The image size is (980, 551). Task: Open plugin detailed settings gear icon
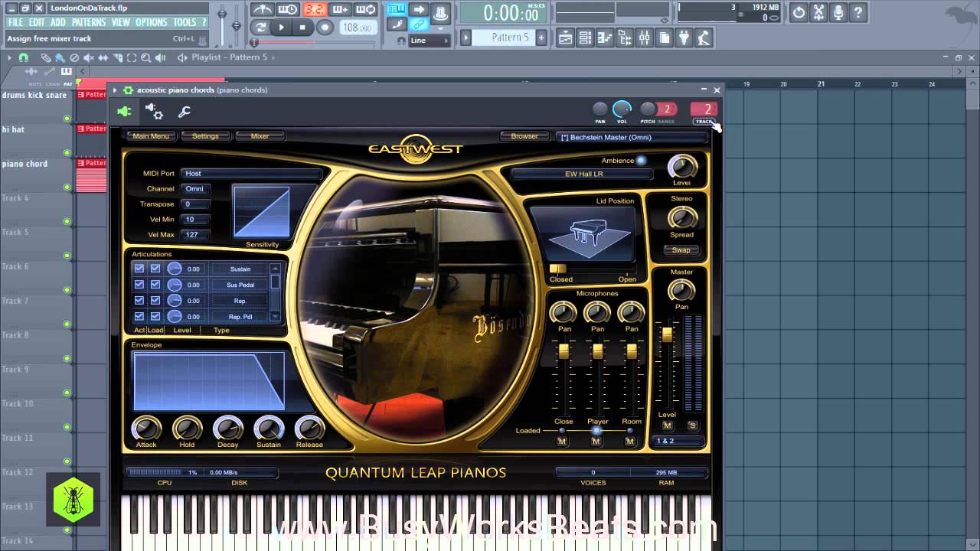[x=154, y=112]
